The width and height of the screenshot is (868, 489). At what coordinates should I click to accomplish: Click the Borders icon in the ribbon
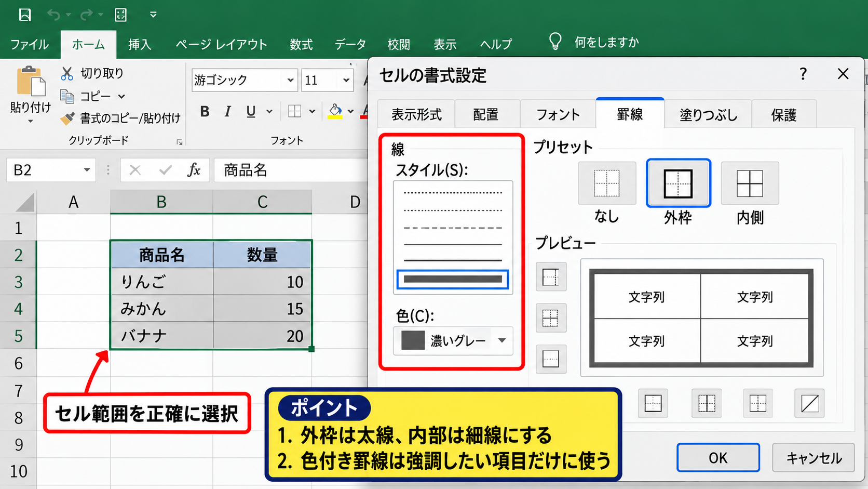point(294,111)
